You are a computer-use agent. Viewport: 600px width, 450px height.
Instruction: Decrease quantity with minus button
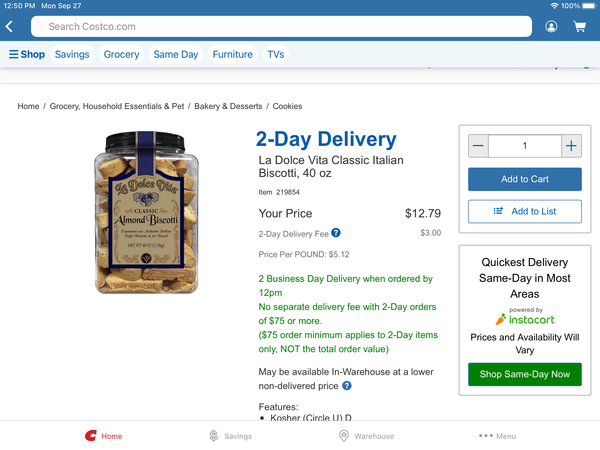coord(478,146)
